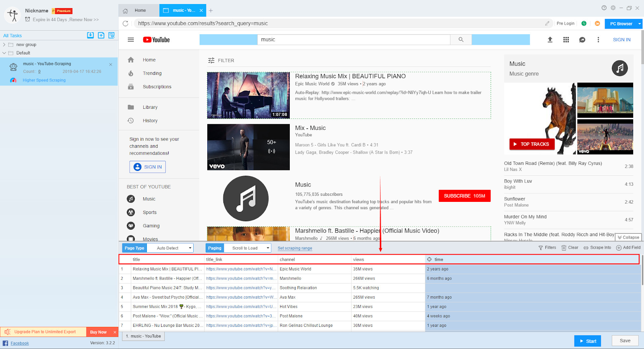The width and height of the screenshot is (644, 349).
Task: Click the new task plus icon
Action: click(x=101, y=35)
